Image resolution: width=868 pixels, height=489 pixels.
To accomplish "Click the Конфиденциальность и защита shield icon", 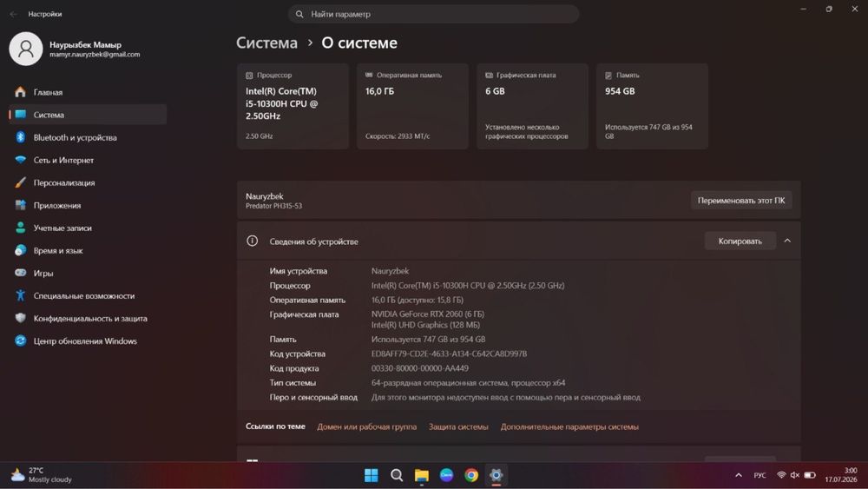I will (x=21, y=319).
